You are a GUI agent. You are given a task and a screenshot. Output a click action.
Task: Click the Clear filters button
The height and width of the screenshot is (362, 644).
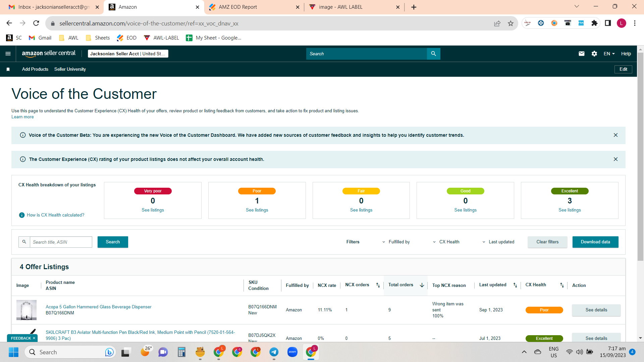click(x=547, y=242)
